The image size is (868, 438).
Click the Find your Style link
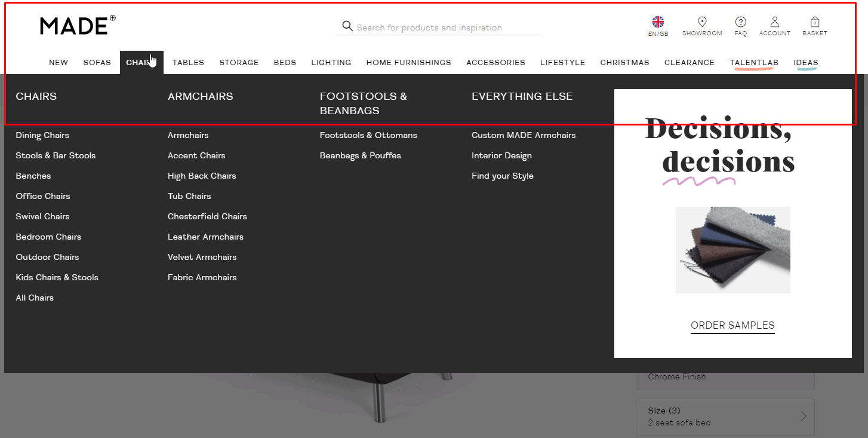(502, 176)
